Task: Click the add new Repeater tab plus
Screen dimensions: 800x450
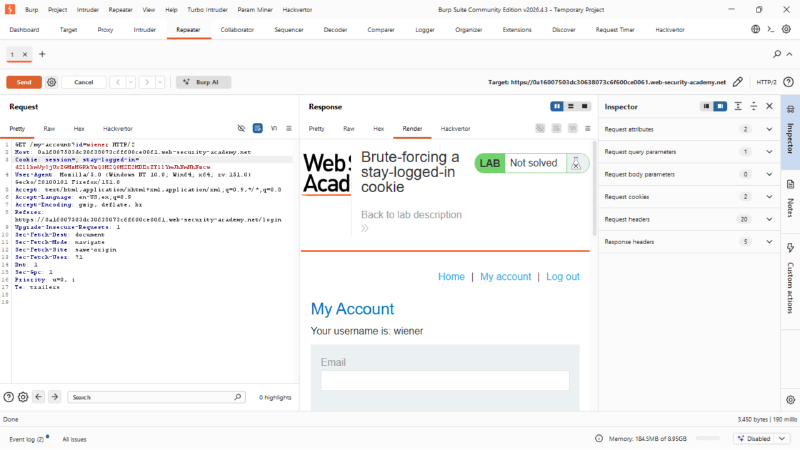Action: click(42, 54)
